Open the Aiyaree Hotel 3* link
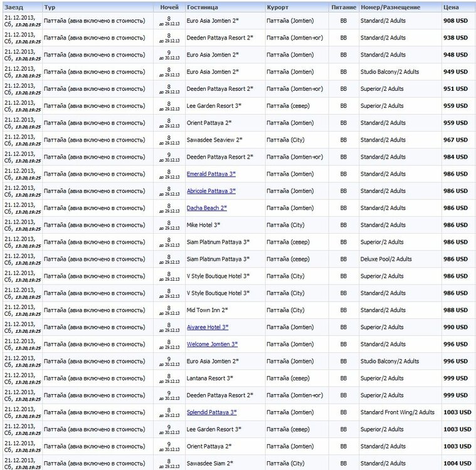476x470 pixels. 208,327
